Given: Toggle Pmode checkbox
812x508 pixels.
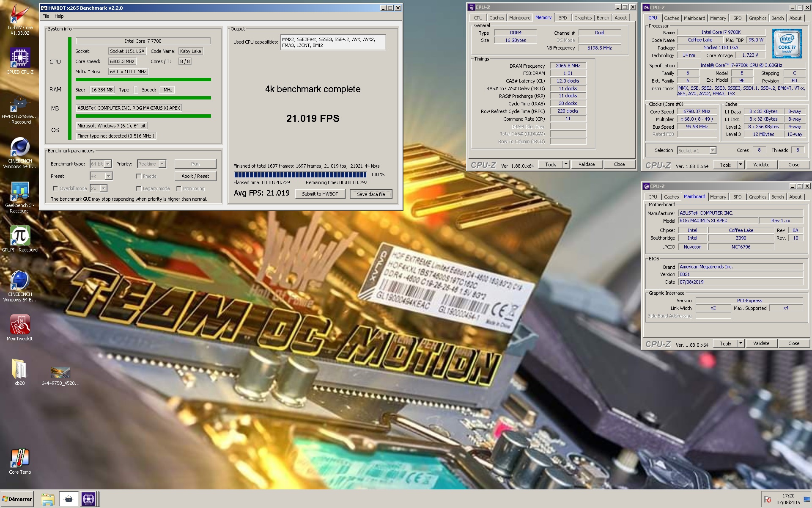Looking at the screenshot, I should click(139, 176).
